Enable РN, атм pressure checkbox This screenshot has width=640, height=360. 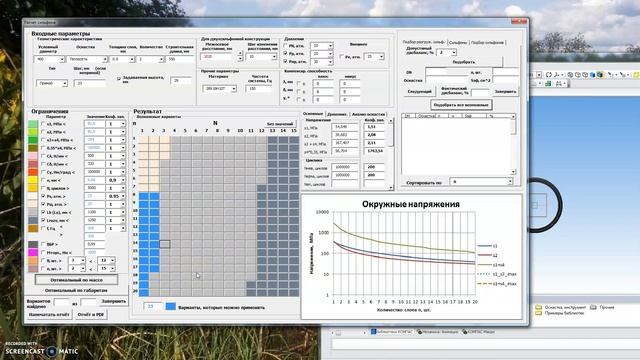click(x=285, y=46)
